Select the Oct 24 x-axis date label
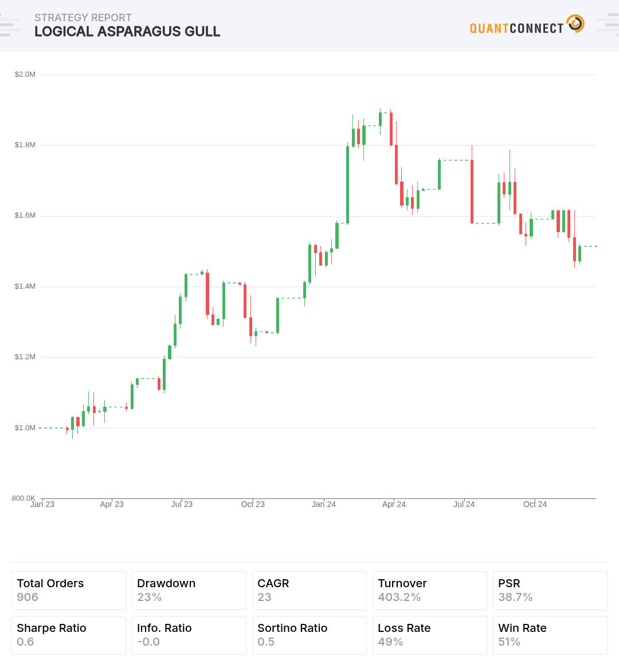 535,505
